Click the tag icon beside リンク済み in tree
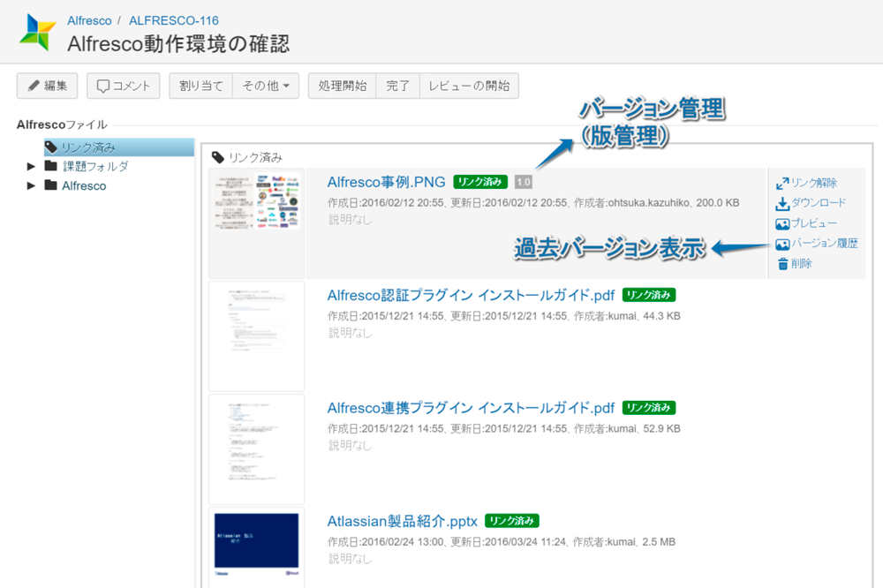The height and width of the screenshot is (588, 883). (x=51, y=147)
